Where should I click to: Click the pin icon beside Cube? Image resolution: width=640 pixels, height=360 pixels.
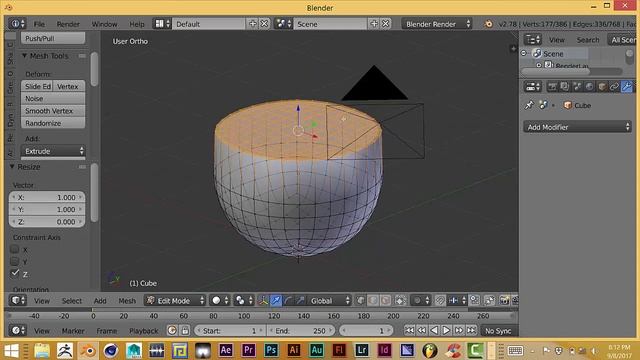tap(529, 105)
